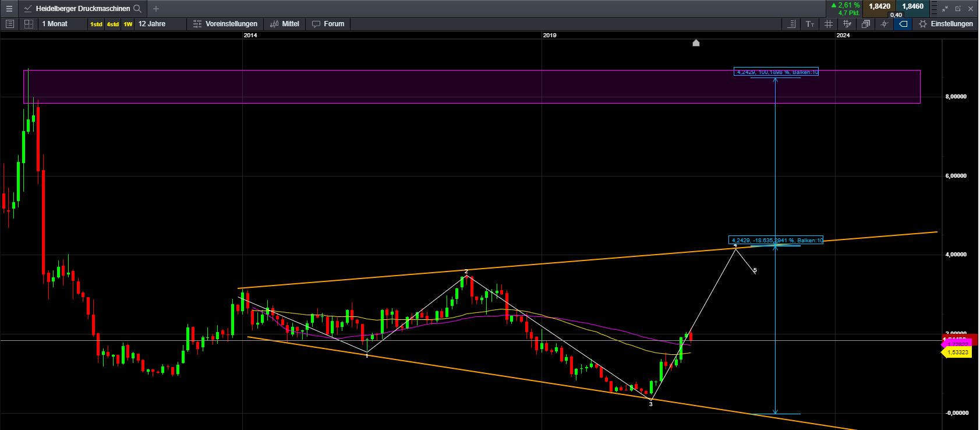Click the 0,40 spread value
The image size is (980, 430).
[896, 15]
